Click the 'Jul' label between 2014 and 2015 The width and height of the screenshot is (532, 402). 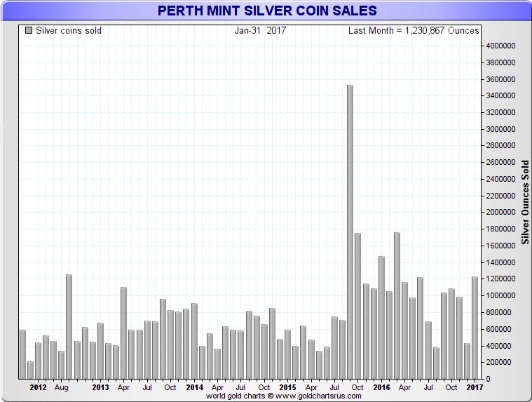[x=240, y=387]
